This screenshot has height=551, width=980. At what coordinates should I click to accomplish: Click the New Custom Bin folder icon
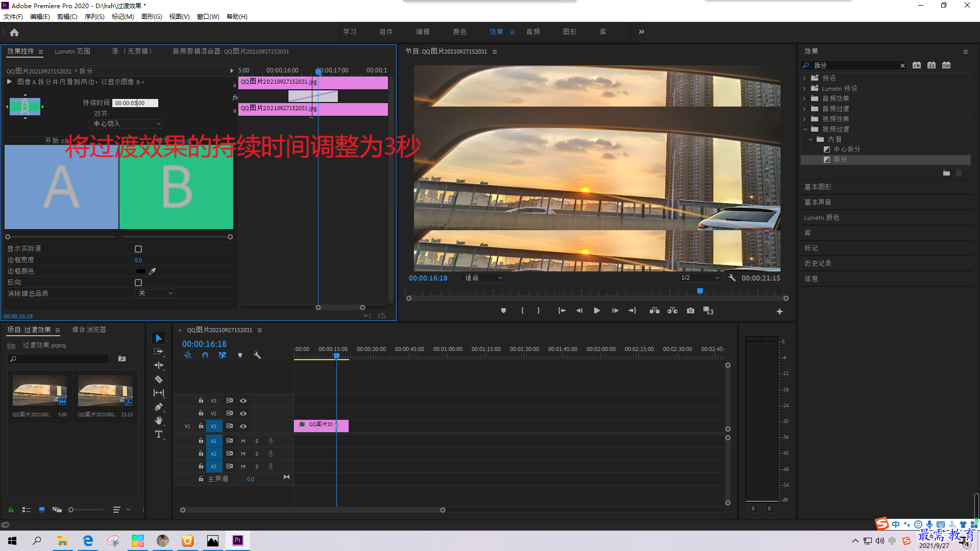click(946, 173)
